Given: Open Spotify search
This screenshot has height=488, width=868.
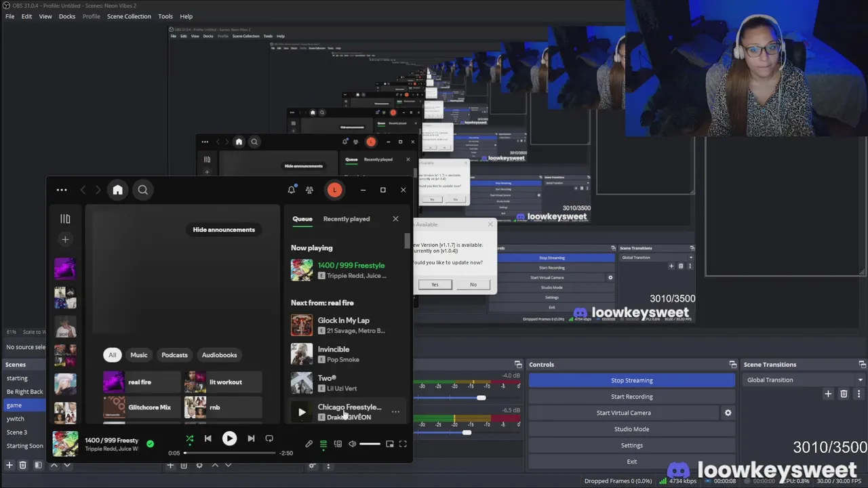Looking at the screenshot, I should pos(143,190).
